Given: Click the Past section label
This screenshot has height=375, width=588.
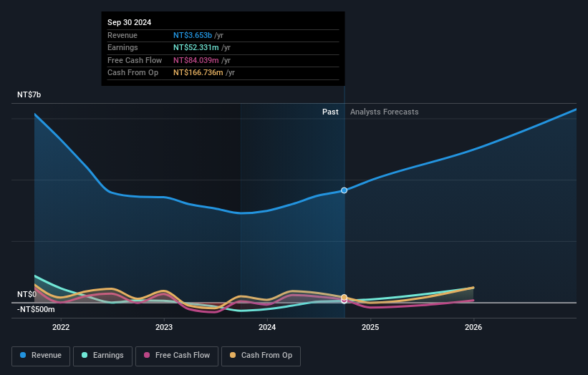Looking at the screenshot, I should click(x=330, y=112).
